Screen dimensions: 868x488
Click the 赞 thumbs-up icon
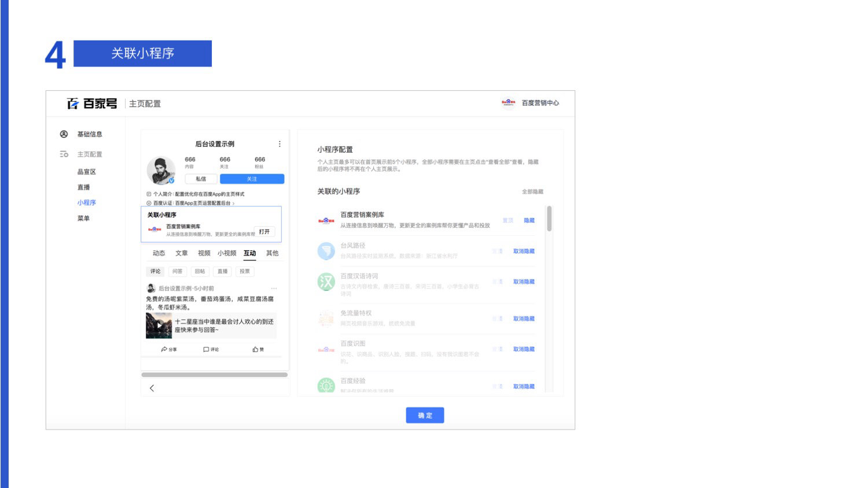[x=255, y=349]
